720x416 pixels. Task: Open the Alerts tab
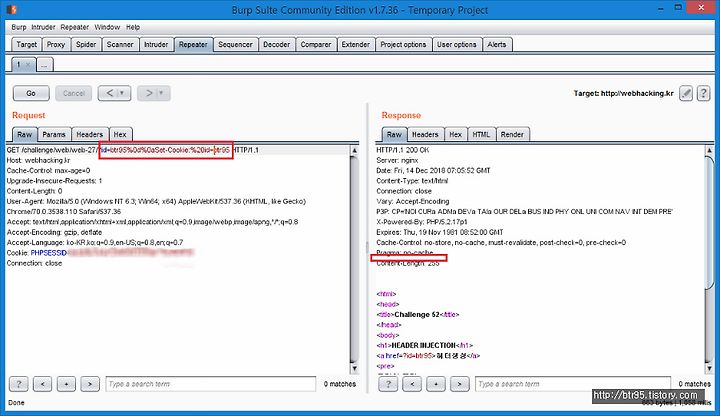pyautogui.click(x=497, y=45)
